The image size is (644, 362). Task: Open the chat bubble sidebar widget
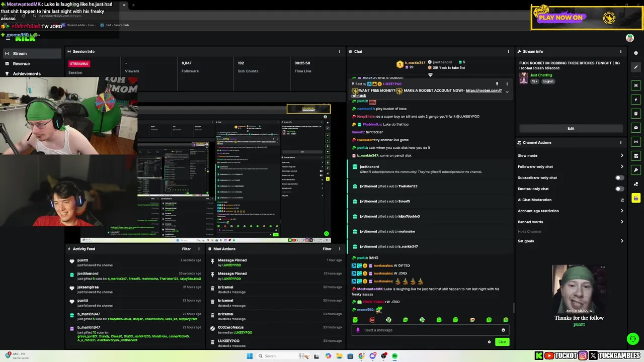pos(636,128)
